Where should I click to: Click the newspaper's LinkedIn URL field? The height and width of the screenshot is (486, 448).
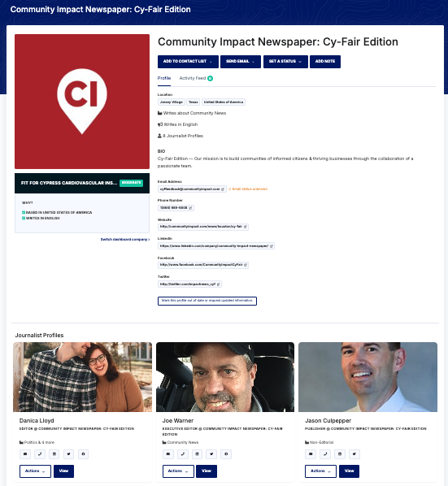216,246
